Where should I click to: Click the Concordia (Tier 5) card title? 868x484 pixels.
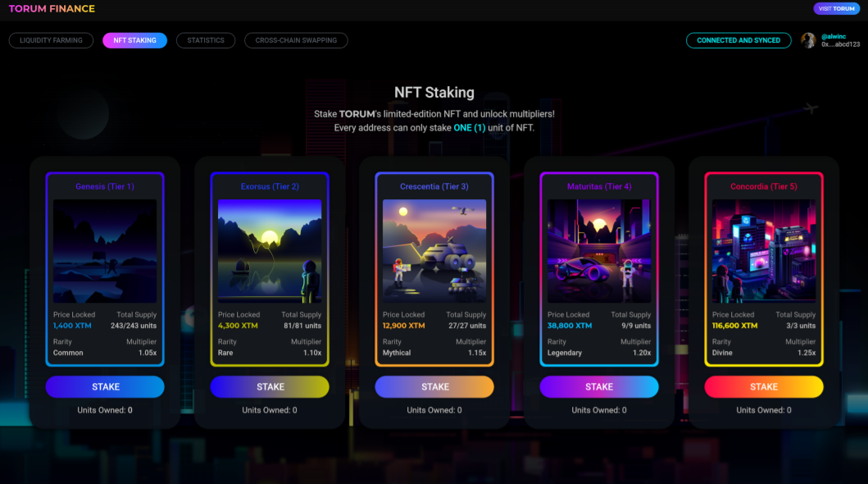(x=764, y=186)
